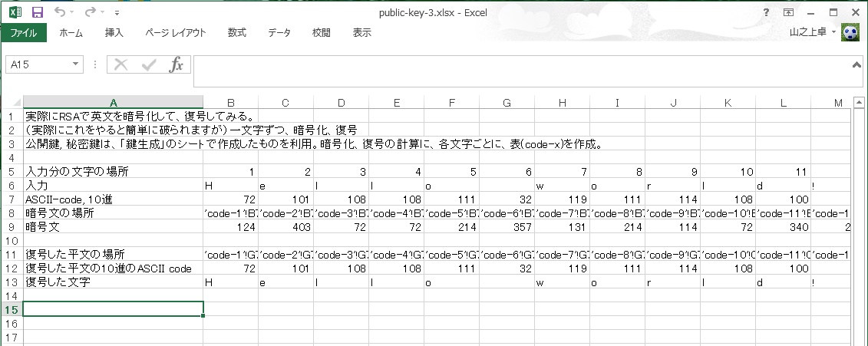Open Excel Help question mark icon

766,13
